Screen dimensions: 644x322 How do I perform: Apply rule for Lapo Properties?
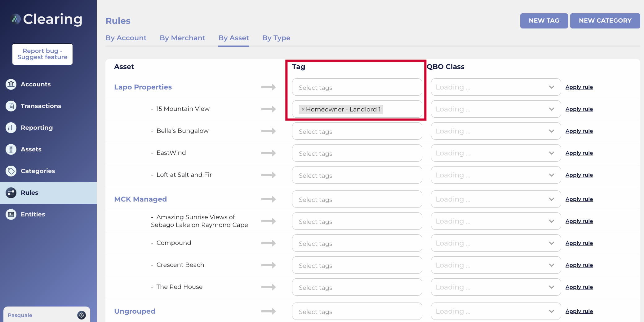coord(579,87)
